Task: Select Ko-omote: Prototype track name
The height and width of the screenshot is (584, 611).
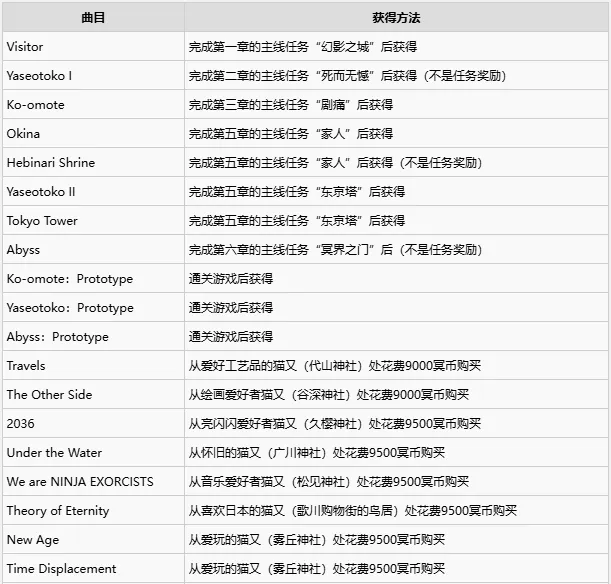Action: point(70,279)
